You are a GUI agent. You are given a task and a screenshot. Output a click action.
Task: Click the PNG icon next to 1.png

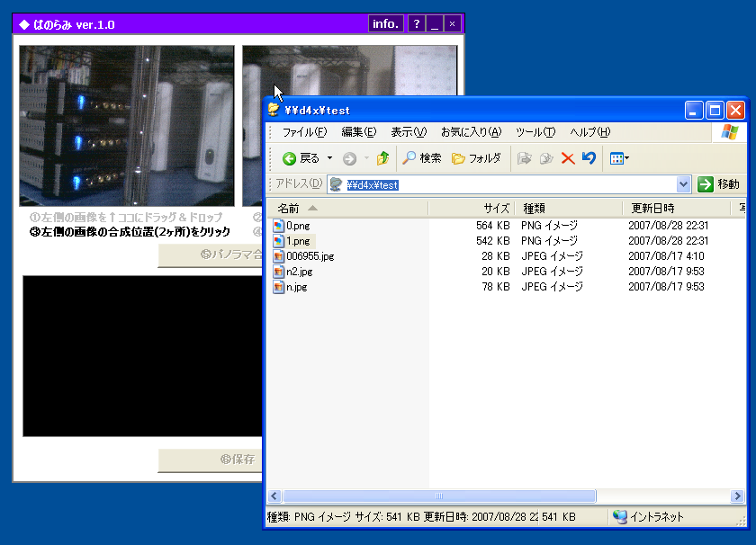pos(278,241)
